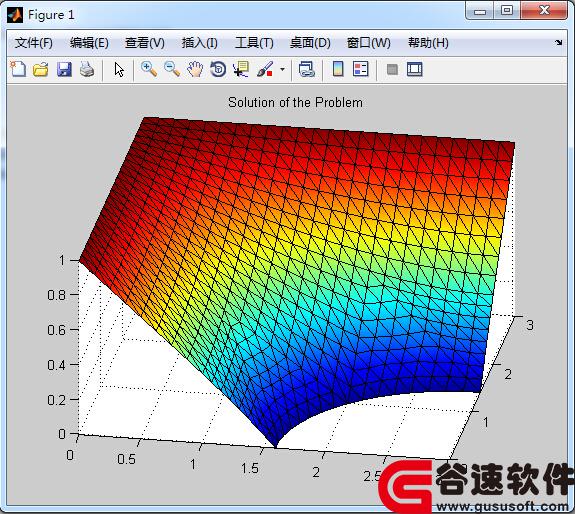575x514 pixels.
Task: Enable the Pan hand tool
Action: 195,69
